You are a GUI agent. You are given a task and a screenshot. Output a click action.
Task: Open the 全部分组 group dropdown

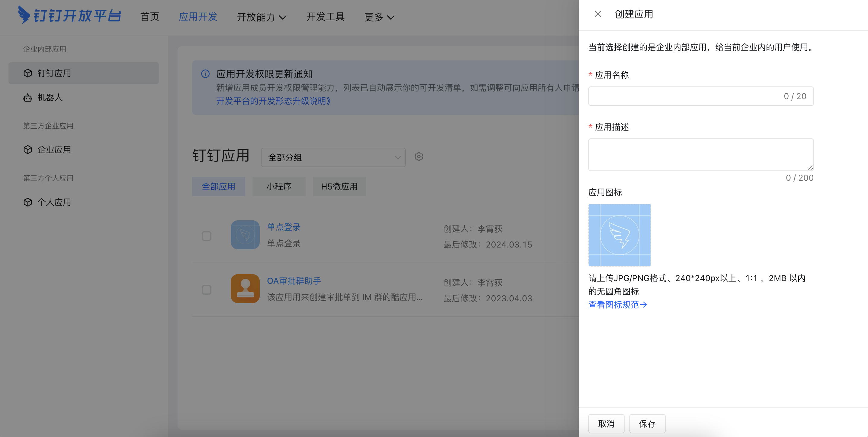point(333,157)
